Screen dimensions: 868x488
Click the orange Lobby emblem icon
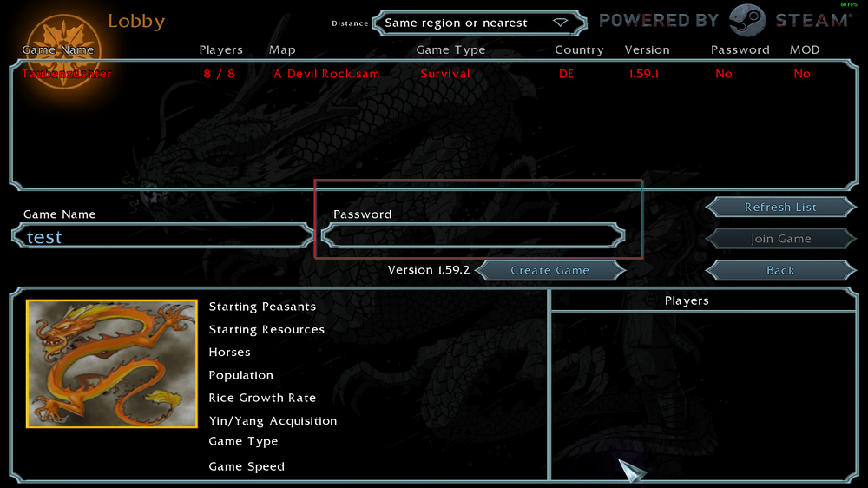coord(57,43)
